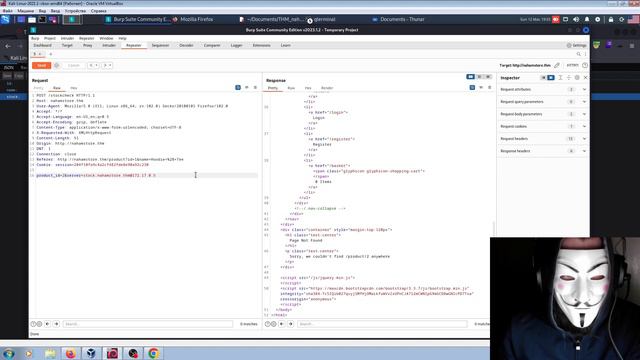This screenshot has width=640, height=360.
Task: Open the Window menu
Action: [106, 38]
